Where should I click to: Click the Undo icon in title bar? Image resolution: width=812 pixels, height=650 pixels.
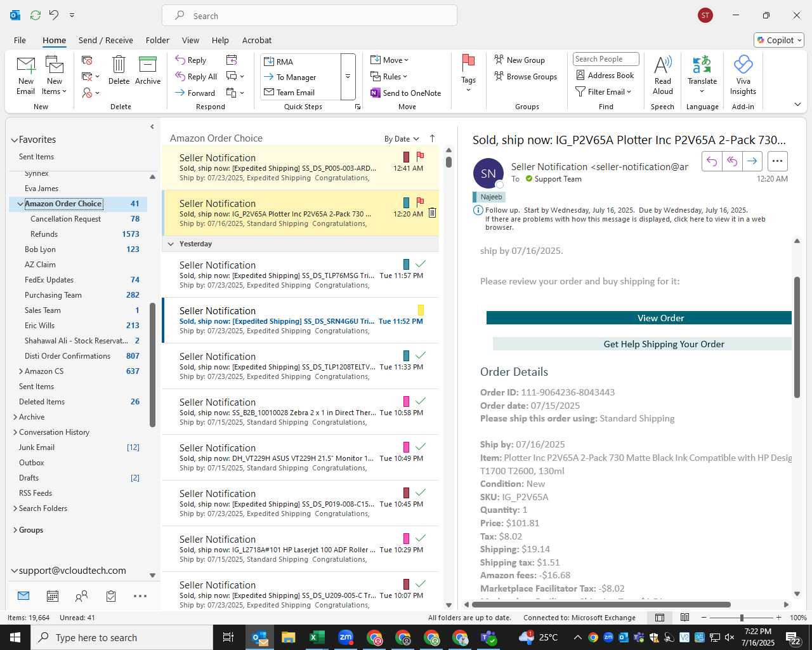point(54,15)
